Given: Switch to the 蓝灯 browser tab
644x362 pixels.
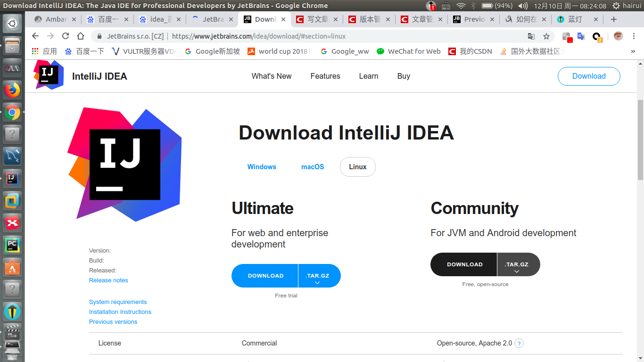Looking at the screenshot, I should (x=577, y=19).
